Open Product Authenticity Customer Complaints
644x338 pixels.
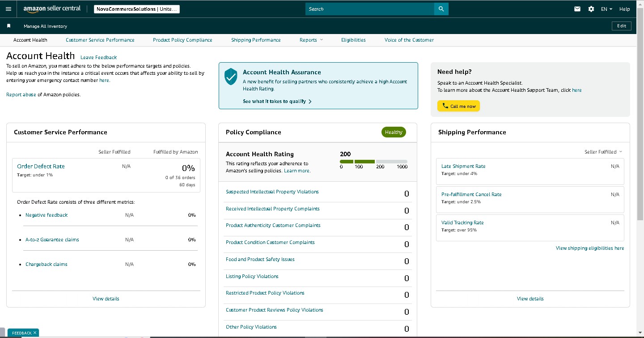(273, 225)
